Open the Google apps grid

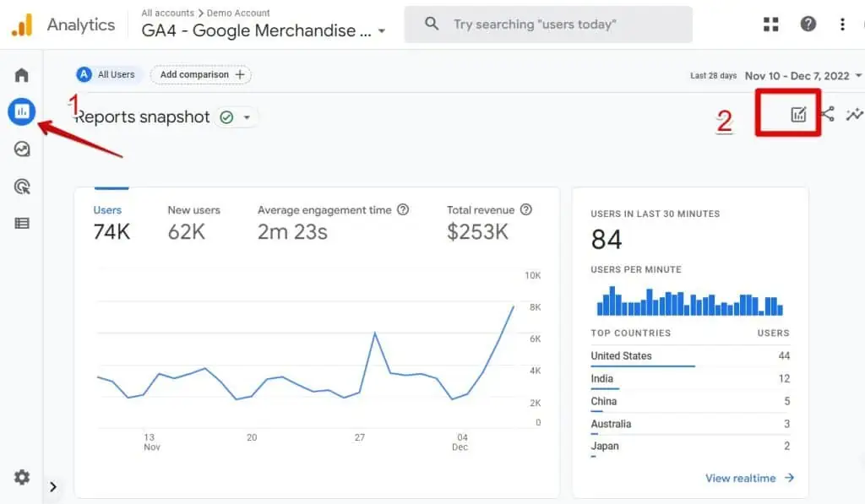click(771, 24)
